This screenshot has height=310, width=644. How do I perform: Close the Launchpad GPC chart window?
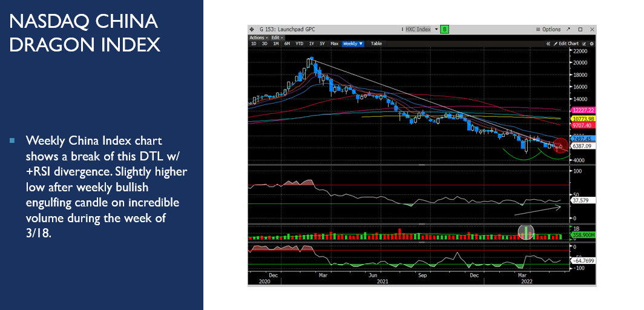[x=592, y=30]
